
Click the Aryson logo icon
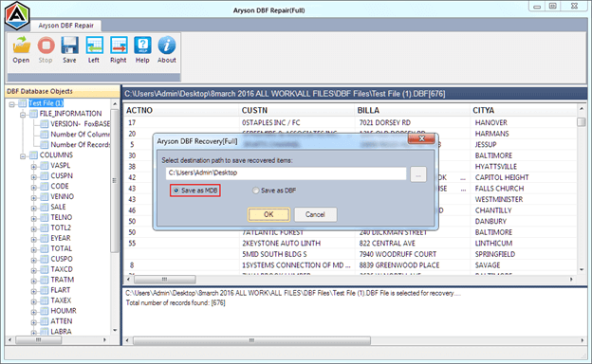[17, 15]
